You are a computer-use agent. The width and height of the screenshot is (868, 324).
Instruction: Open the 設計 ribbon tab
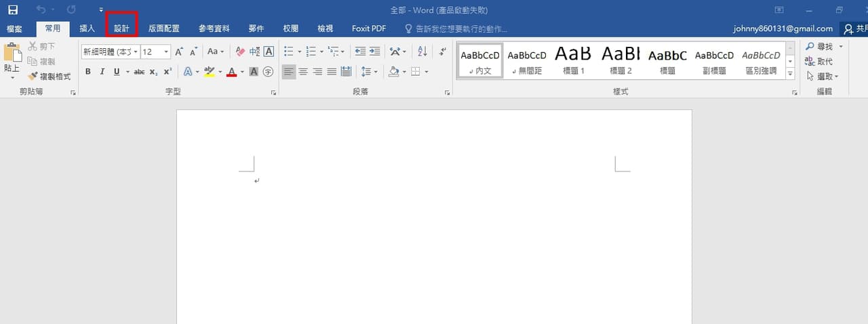pyautogui.click(x=121, y=28)
